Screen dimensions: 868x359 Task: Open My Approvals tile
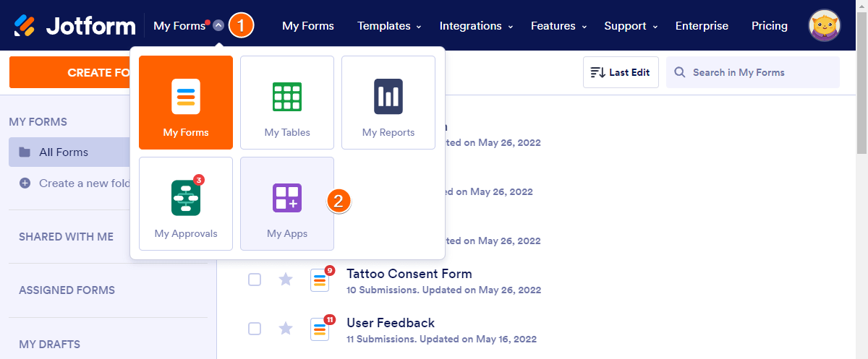(186, 204)
